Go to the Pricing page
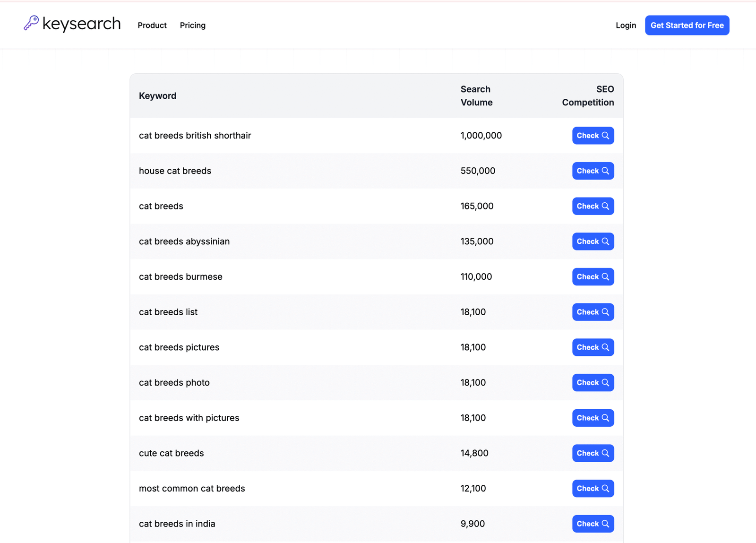Image resolution: width=756 pixels, height=543 pixels. click(192, 26)
